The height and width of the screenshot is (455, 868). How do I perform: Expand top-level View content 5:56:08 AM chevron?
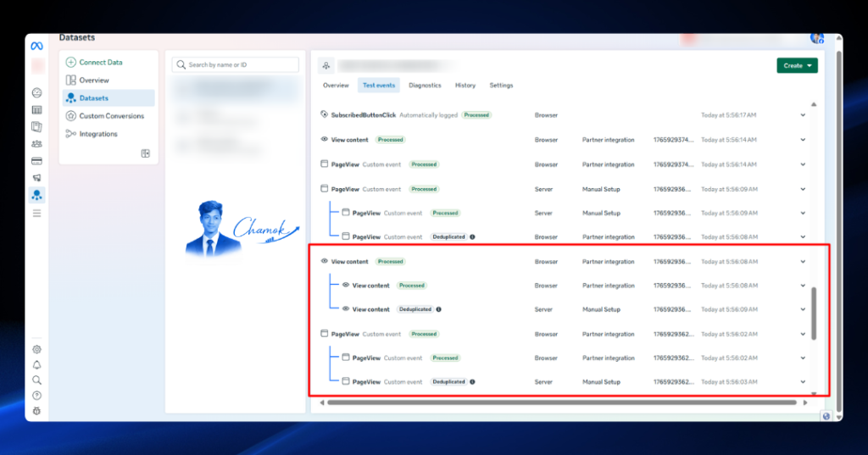click(803, 262)
